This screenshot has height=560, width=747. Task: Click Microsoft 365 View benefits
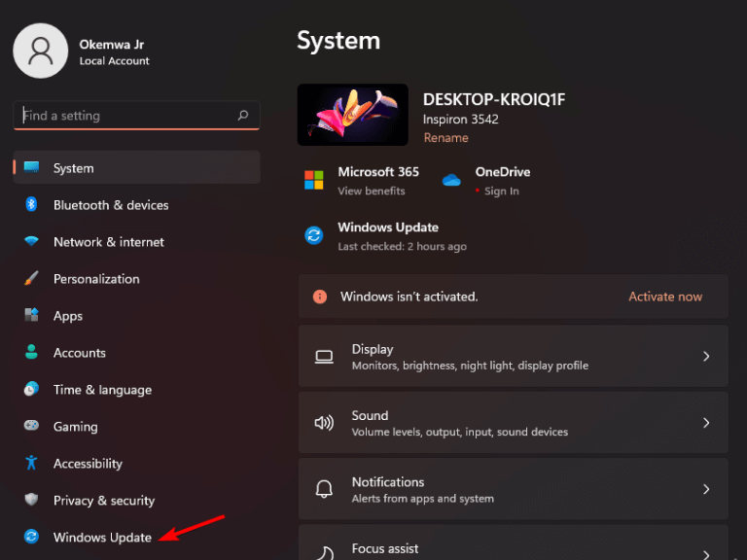point(372,191)
